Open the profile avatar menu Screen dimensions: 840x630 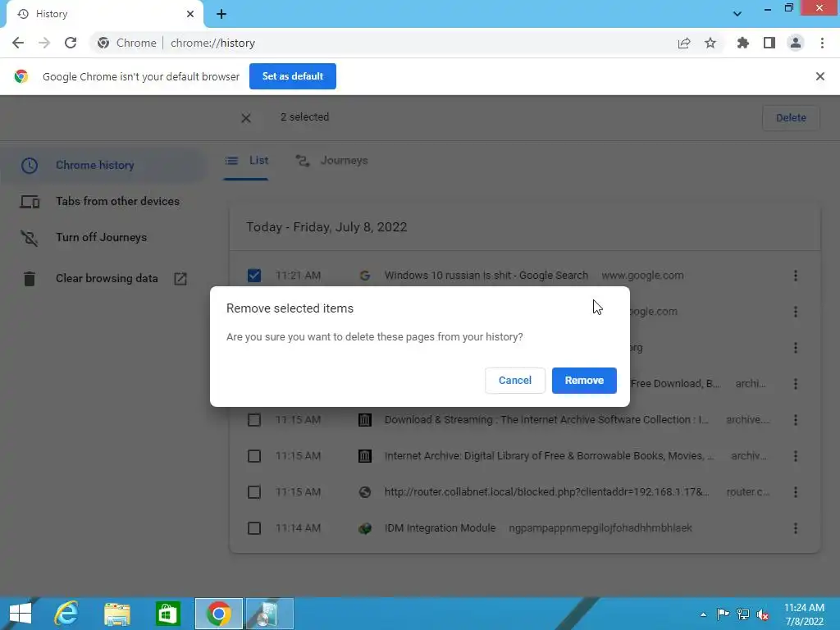[796, 43]
